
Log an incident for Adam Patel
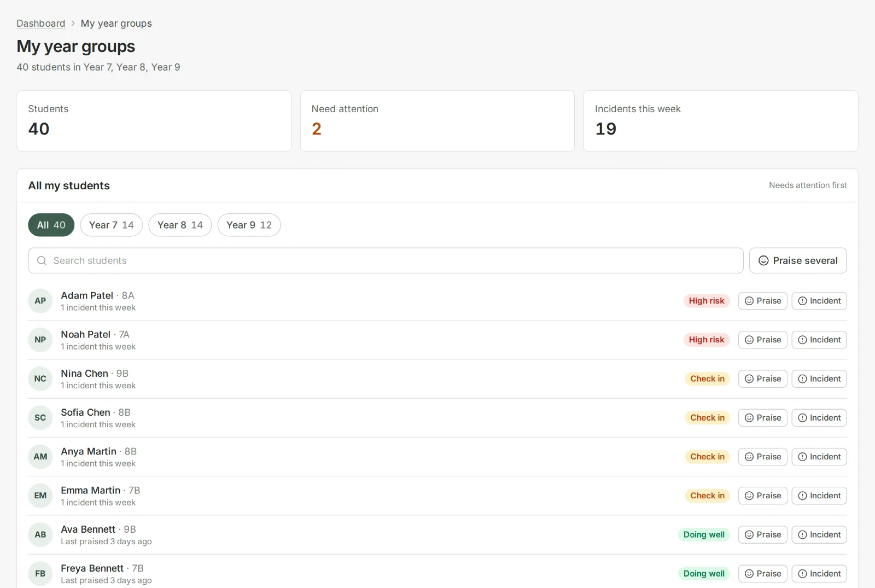pyautogui.click(x=819, y=301)
